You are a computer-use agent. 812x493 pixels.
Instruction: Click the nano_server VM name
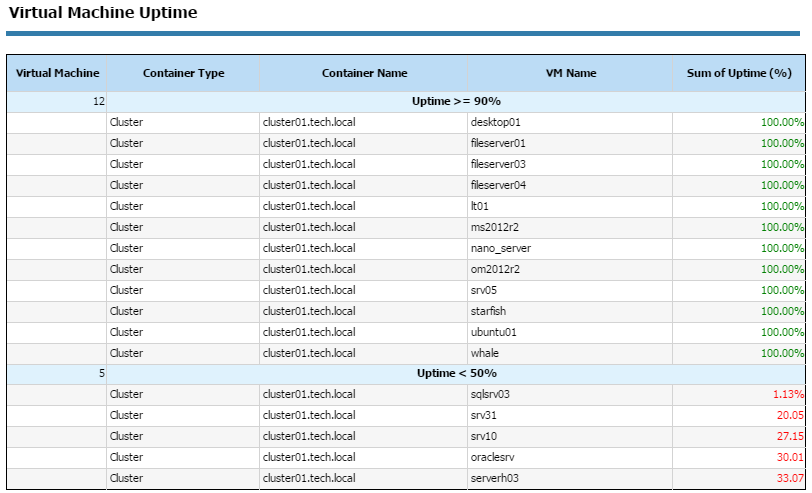(x=501, y=249)
